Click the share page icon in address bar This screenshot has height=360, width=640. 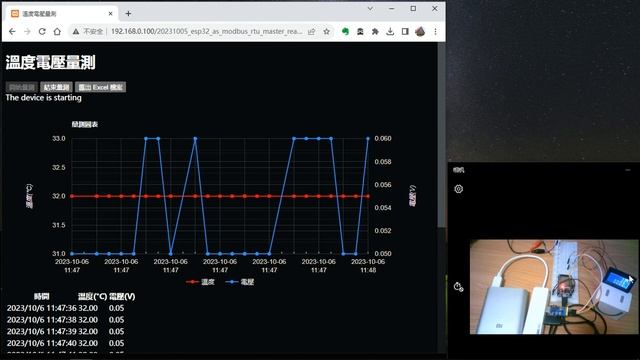click(x=311, y=31)
